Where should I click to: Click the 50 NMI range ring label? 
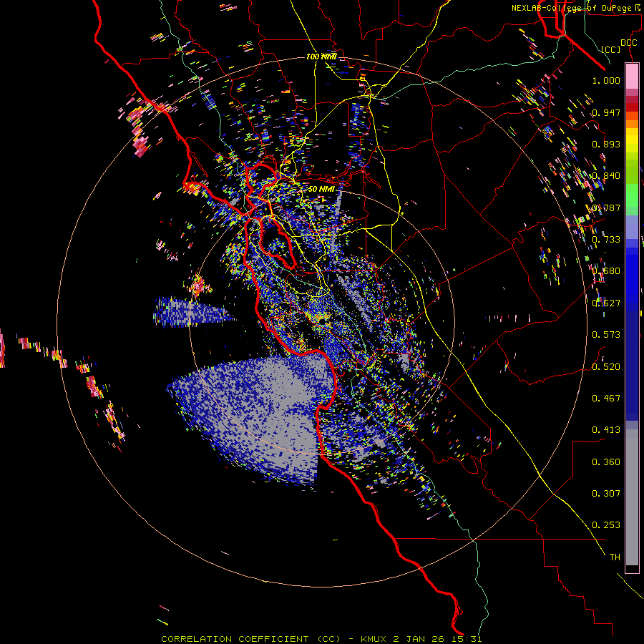tap(321, 189)
